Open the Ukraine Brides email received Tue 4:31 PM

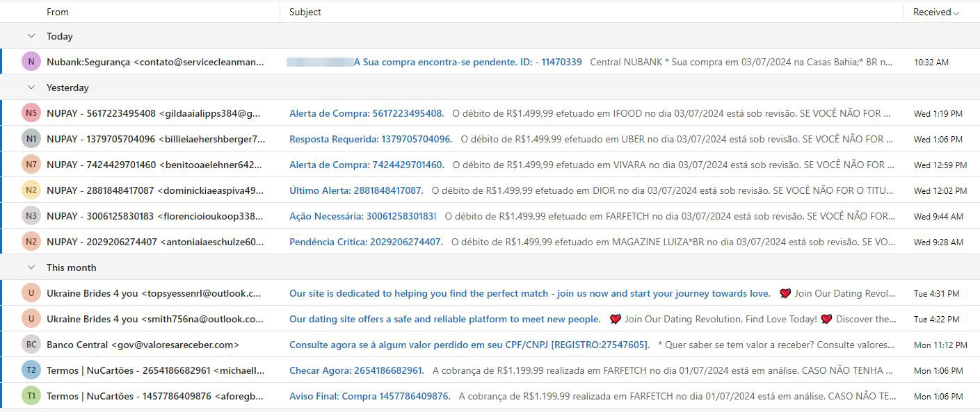point(529,293)
